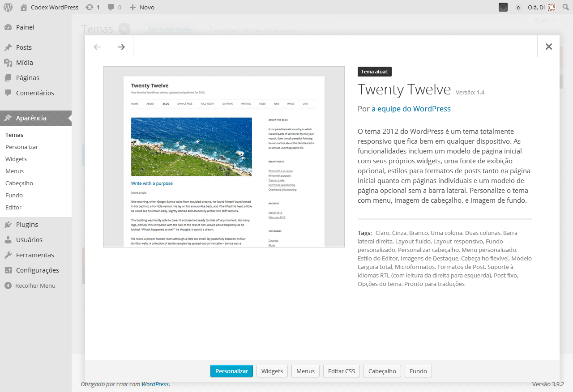573x392 pixels.
Task: Click the search installed themes field
Action: point(269,29)
